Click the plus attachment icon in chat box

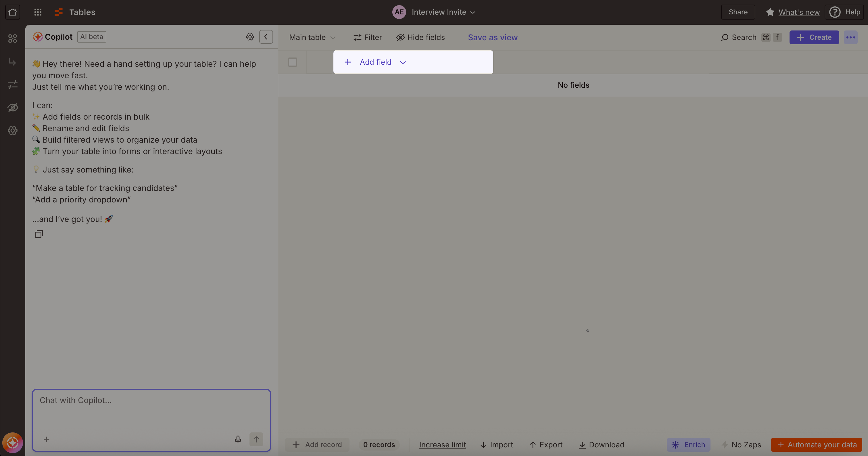point(47,439)
